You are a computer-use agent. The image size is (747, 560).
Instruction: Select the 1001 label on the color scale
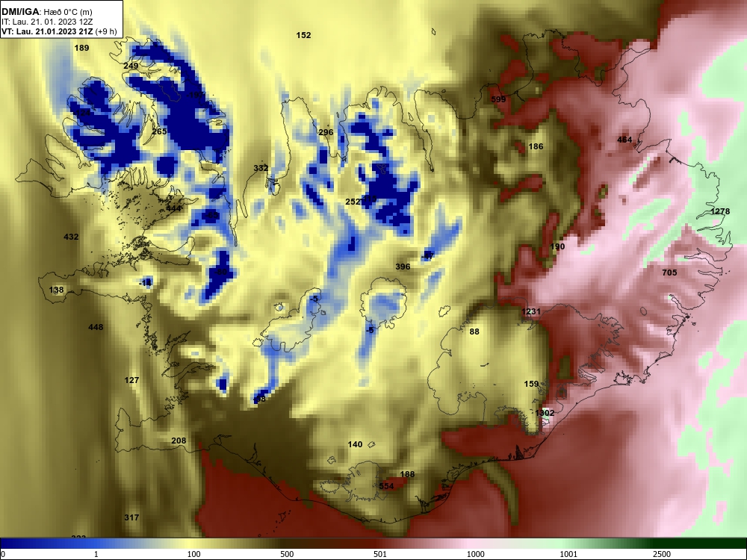(x=568, y=554)
